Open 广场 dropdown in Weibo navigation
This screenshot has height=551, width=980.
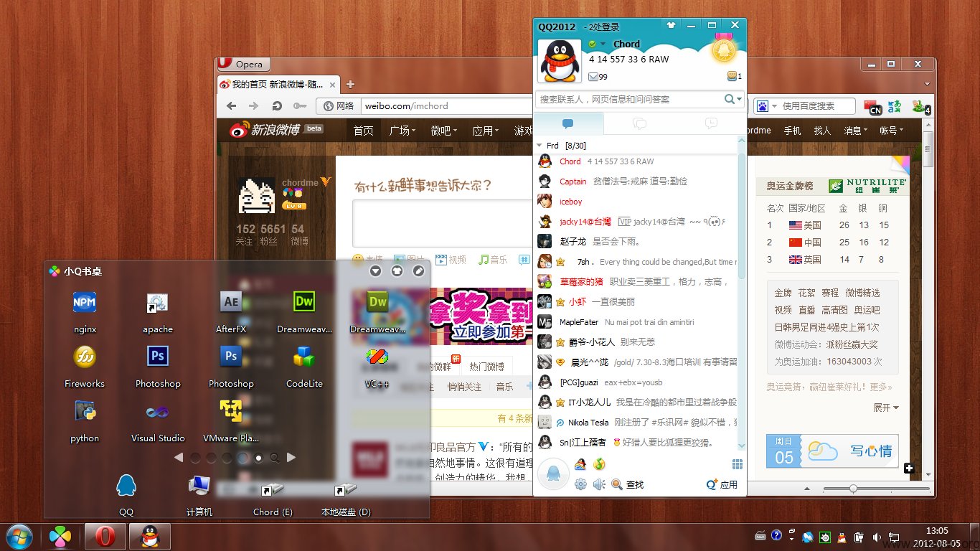pos(402,131)
